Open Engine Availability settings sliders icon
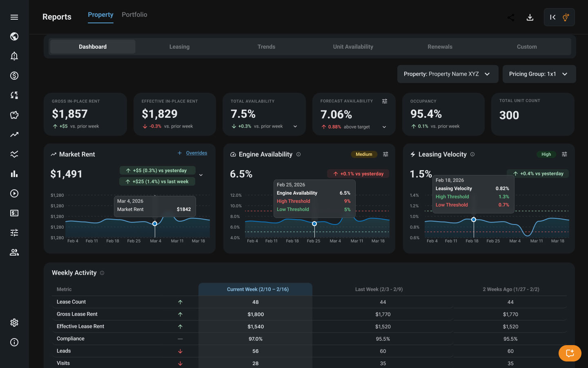 tap(385, 154)
